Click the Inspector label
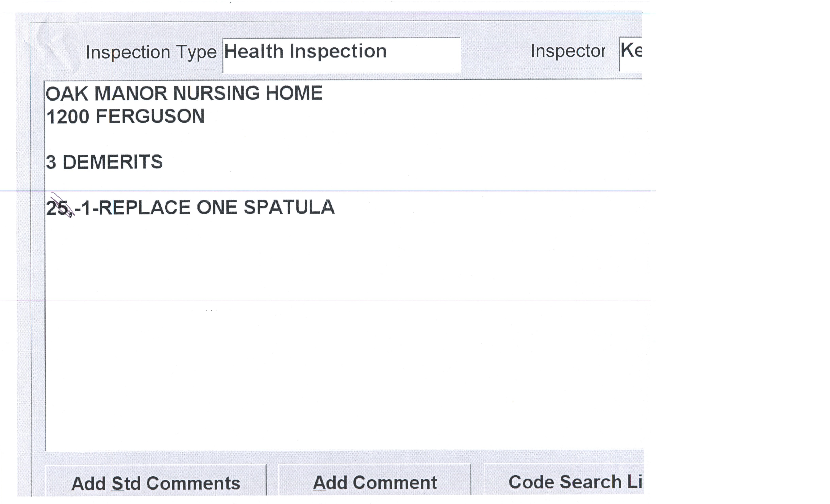Image resolution: width=830 pixels, height=504 pixels. (567, 51)
